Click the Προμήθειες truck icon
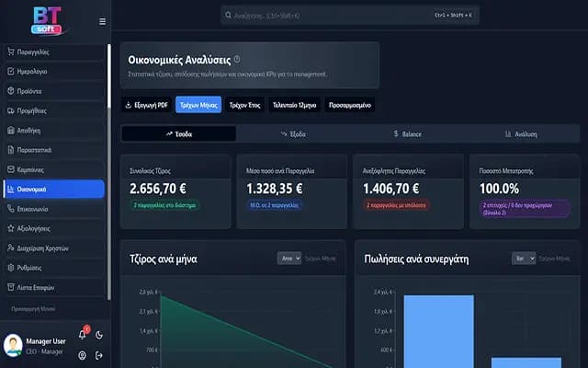 coord(11,110)
